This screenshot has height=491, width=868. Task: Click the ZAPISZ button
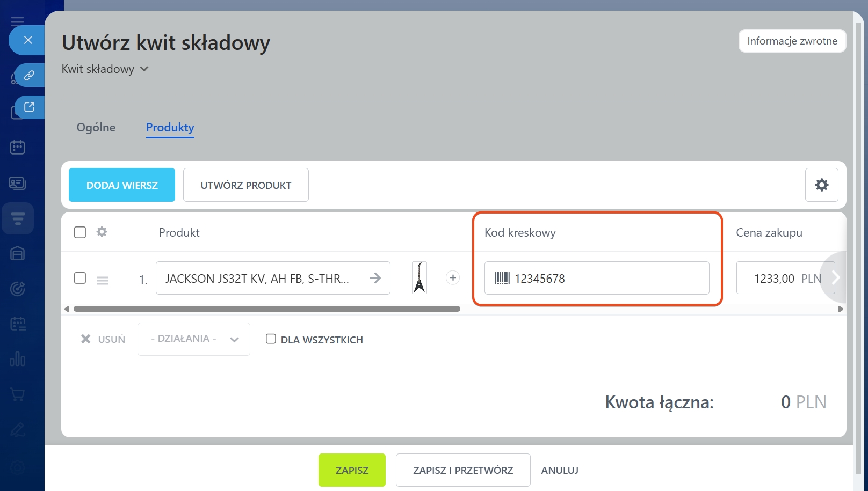click(352, 470)
